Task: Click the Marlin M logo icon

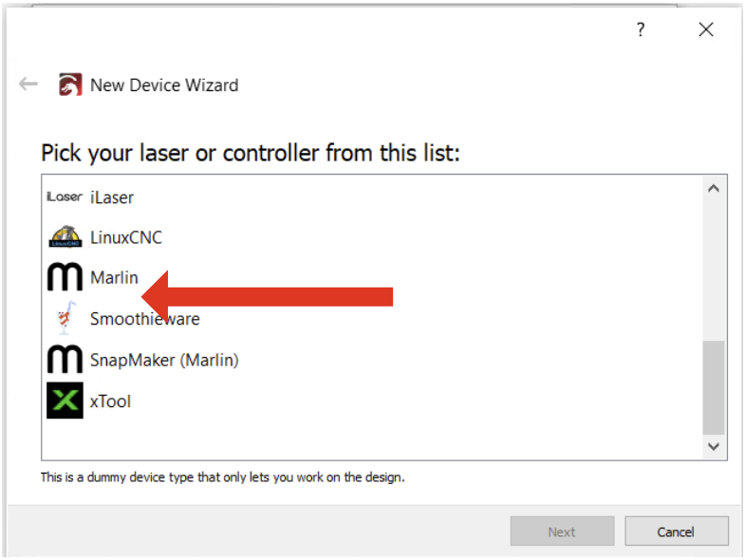Action: coord(65,276)
